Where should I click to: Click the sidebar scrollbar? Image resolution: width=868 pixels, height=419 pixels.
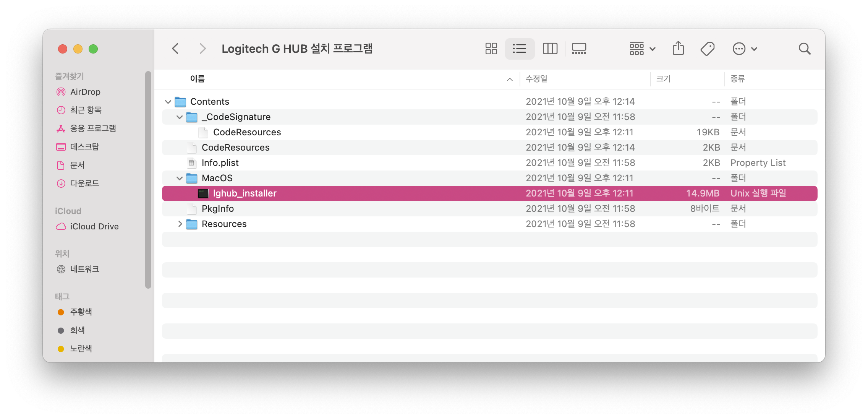tap(148, 180)
